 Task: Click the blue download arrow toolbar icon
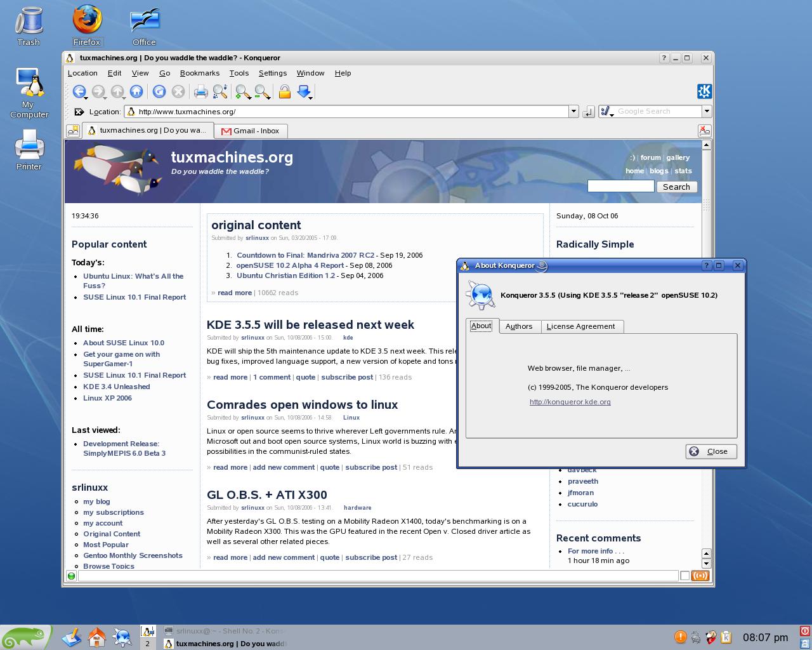[x=304, y=92]
